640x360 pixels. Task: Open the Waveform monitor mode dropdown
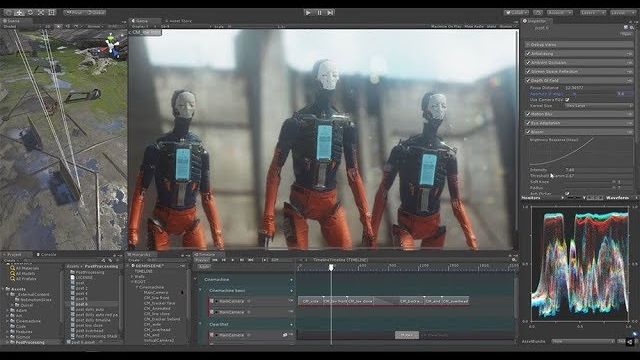click(x=620, y=198)
